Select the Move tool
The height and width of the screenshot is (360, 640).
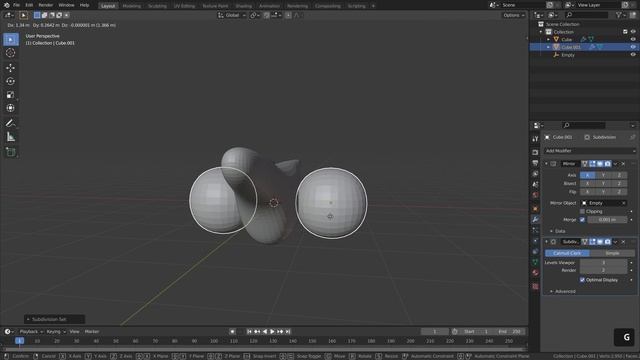tap(11, 68)
